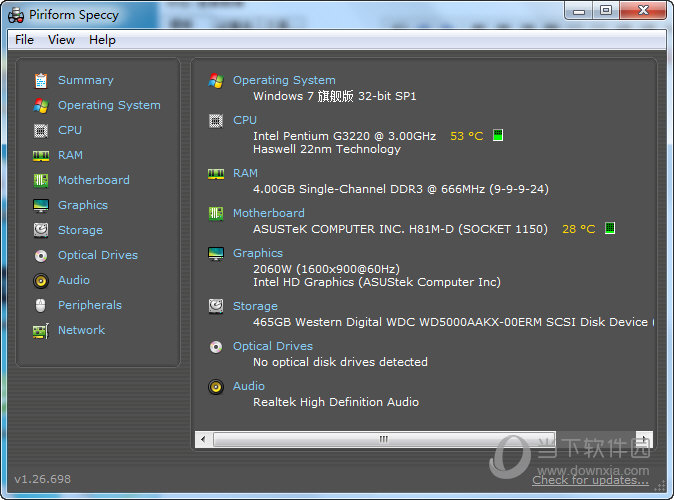Click the Windows flag icon beside the sidebar Operating System entry
The width and height of the screenshot is (674, 500).
(x=41, y=105)
